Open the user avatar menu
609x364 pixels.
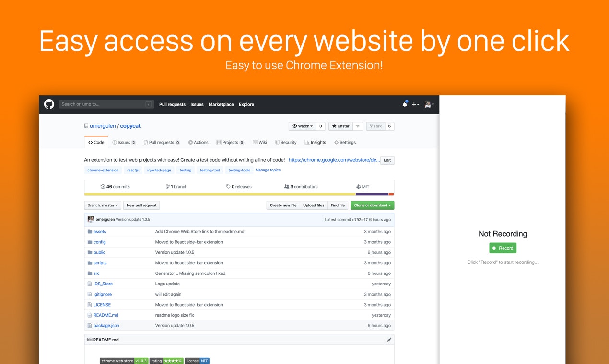pos(429,104)
